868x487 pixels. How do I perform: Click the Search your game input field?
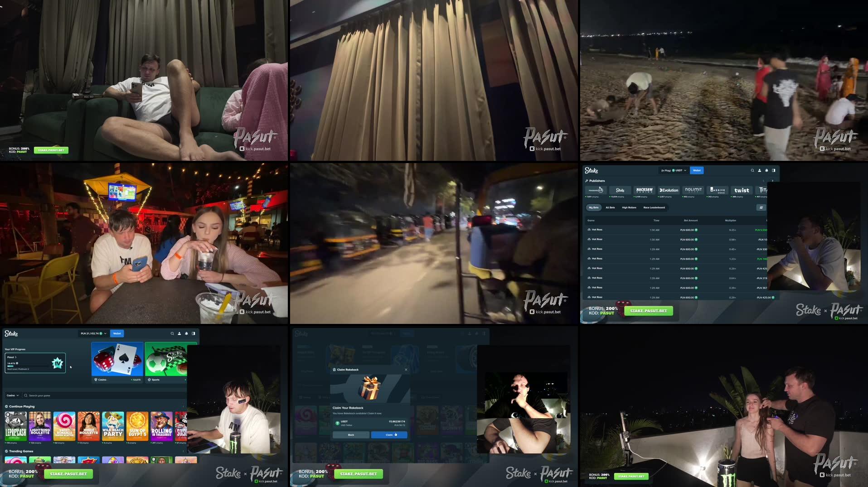tap(45, 395)
